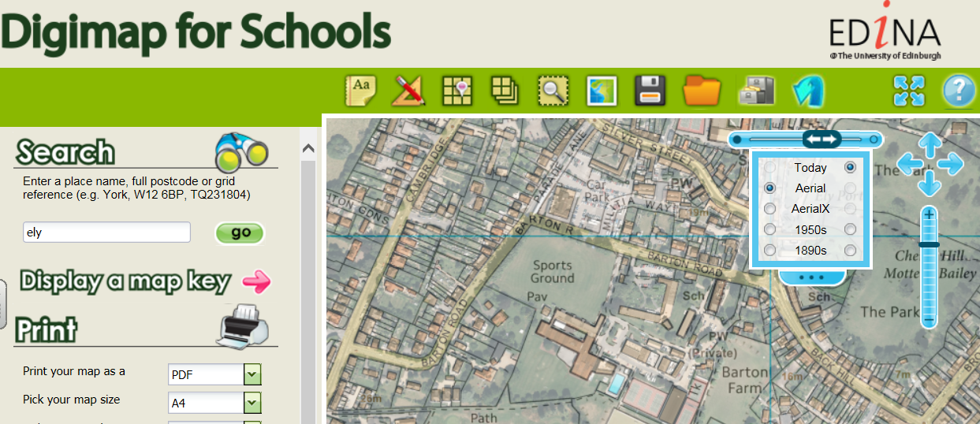Click the blue curved back arrow icon
Viewport: 980px width, 424px height.
(807, 91)
